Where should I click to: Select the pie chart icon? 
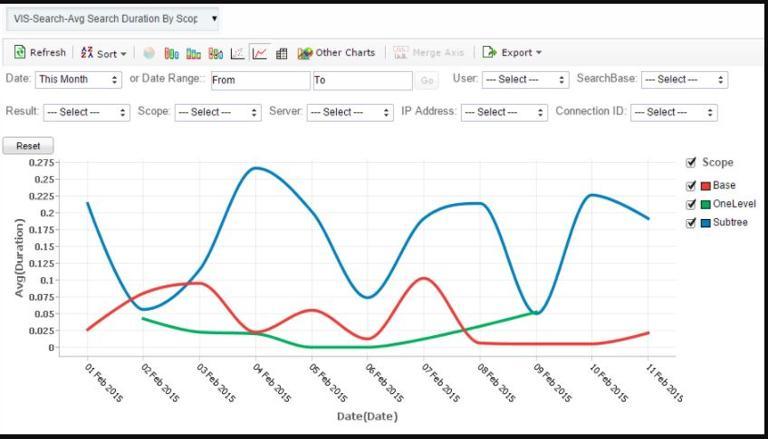(149, 53)
